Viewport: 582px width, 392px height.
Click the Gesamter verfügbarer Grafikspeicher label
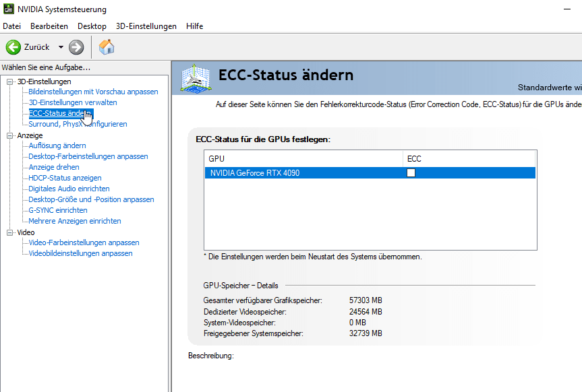tap(263, 300)
